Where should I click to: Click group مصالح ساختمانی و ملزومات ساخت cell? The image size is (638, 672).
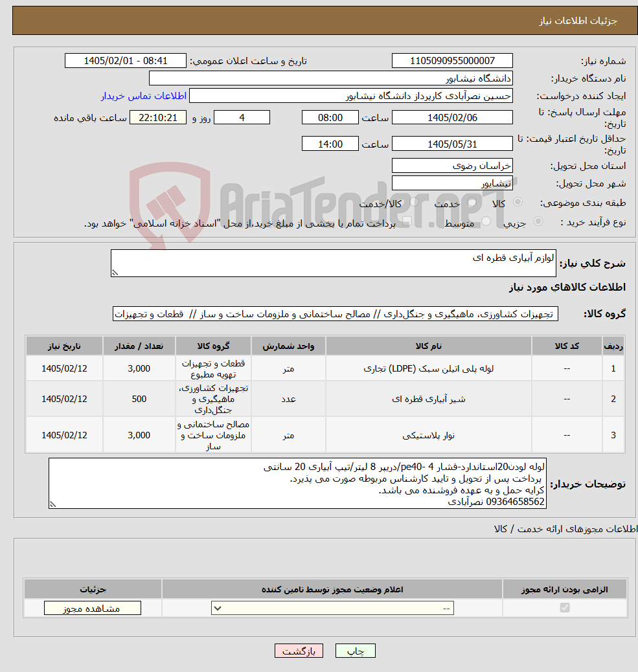(213, 436)
